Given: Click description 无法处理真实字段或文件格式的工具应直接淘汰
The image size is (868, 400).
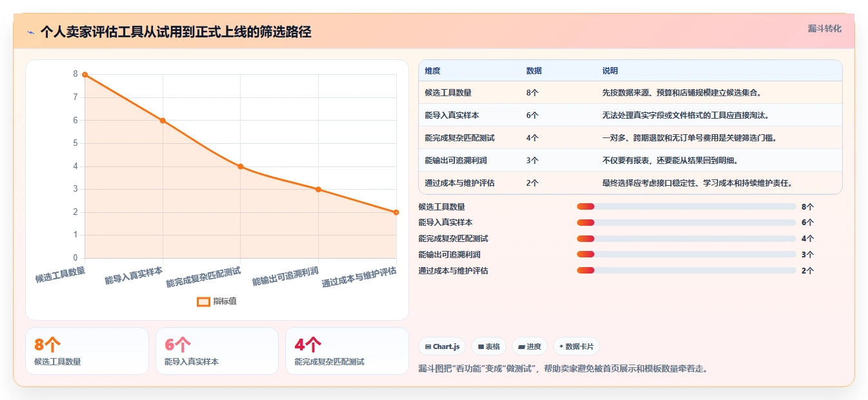Looking at the screenshot, I should [x=685, y=115].
